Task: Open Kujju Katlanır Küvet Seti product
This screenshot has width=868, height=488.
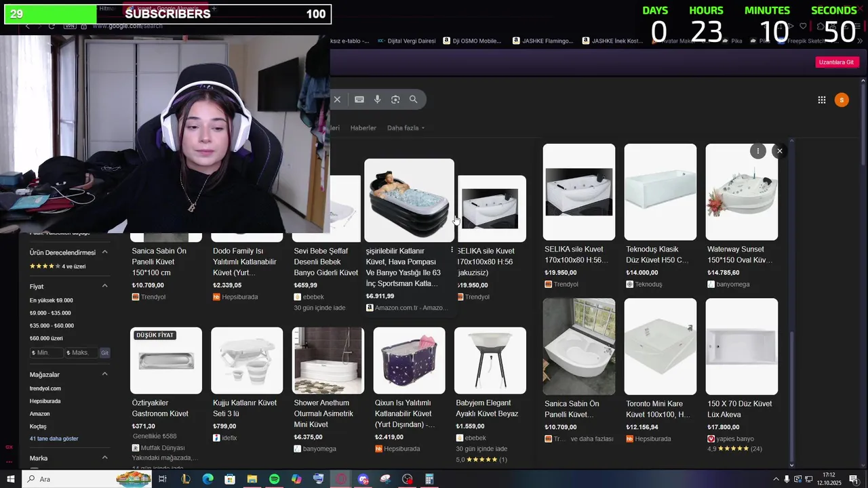Action: [247, 361]
